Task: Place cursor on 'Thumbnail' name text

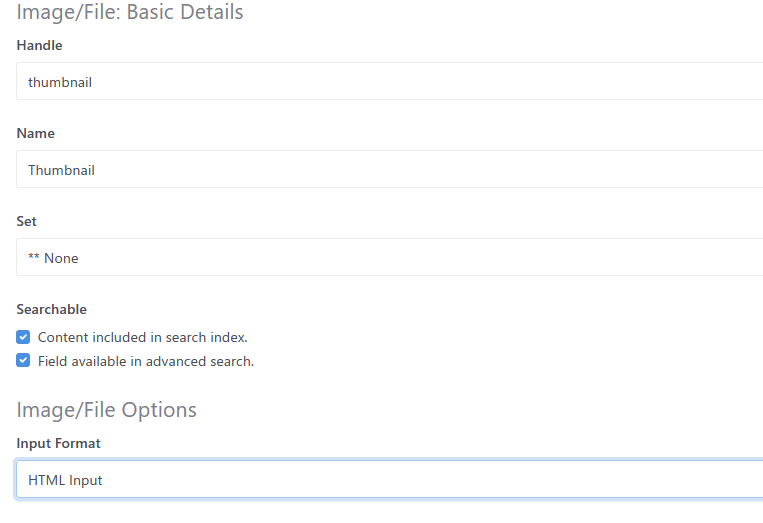Action: click(61, 170)
